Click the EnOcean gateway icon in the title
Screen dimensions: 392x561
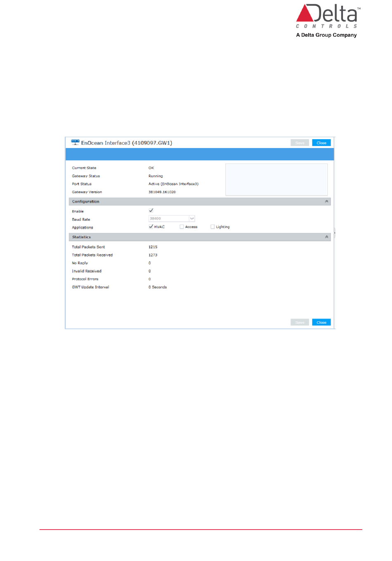point(75,142)
